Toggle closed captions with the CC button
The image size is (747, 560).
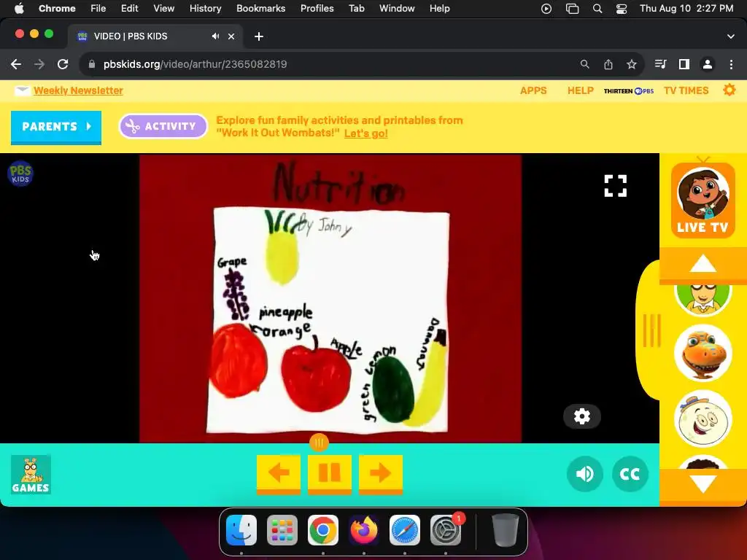[630, 474]
